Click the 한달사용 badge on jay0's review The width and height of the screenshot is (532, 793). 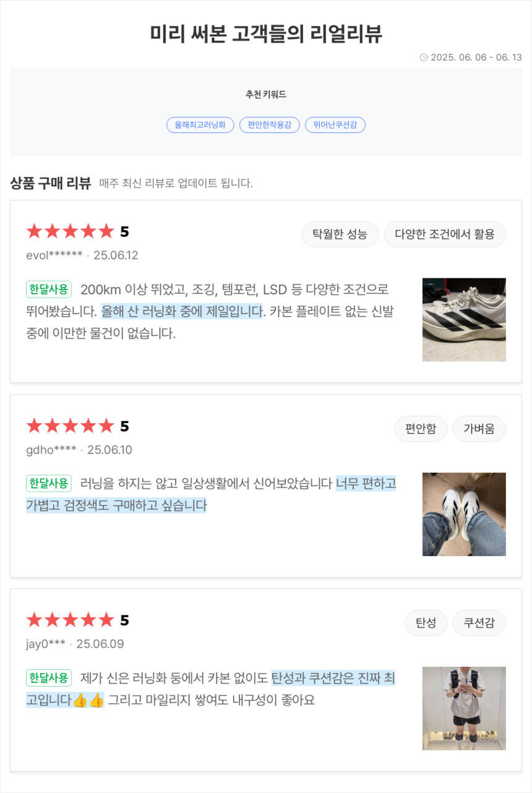click(x=49, y=678)
